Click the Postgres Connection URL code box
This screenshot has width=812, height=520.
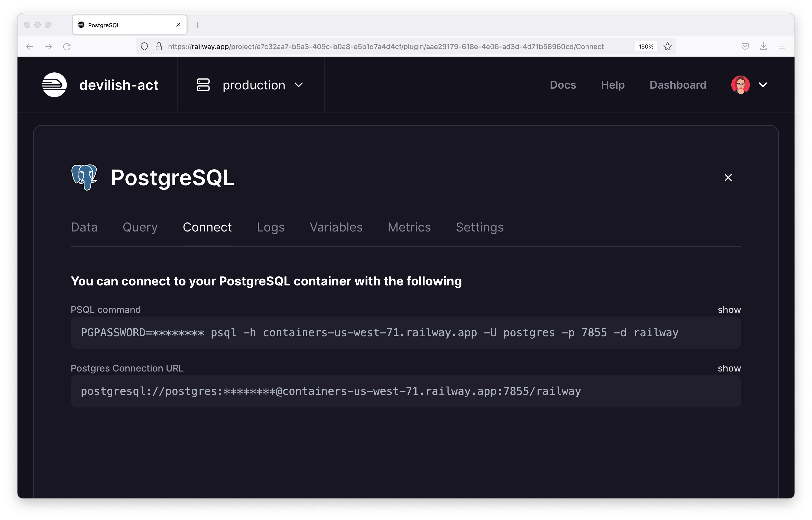coord(406,391)
